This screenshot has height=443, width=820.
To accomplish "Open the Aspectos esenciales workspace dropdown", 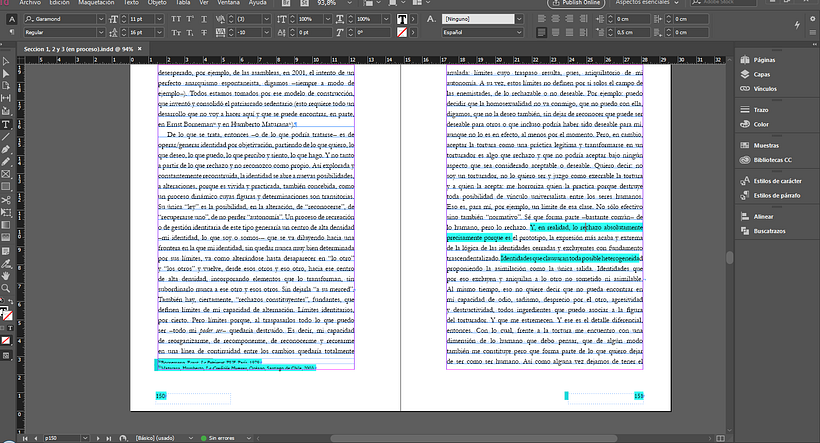I will (x=647, y=3).
